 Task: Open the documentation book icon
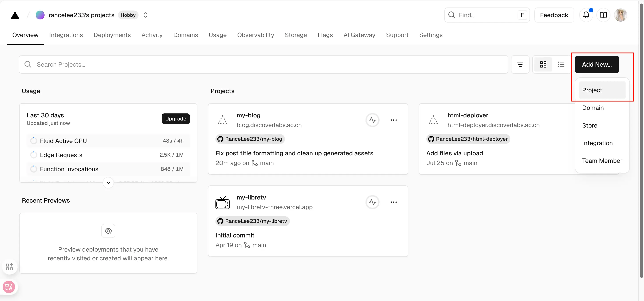point(603,15)
